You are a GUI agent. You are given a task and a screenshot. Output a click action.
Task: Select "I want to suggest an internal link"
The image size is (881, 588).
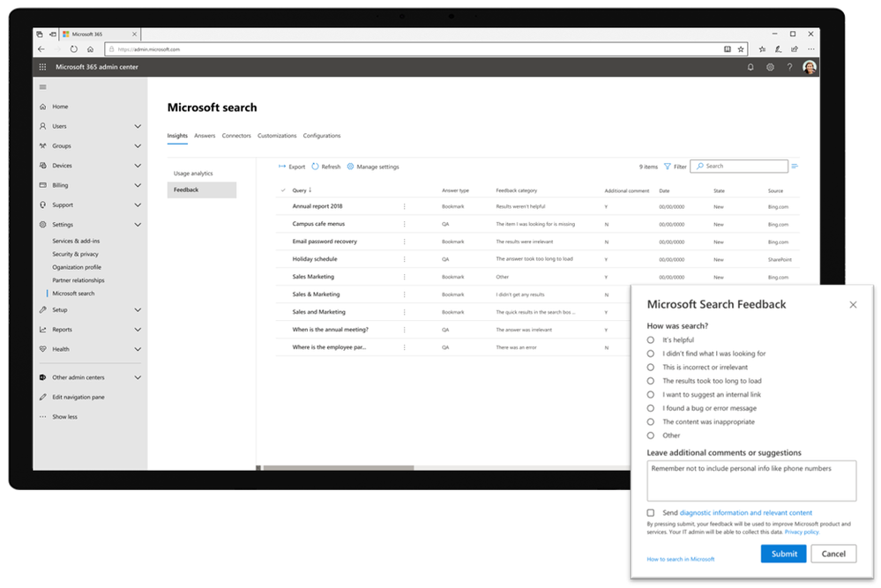[650, 394]
